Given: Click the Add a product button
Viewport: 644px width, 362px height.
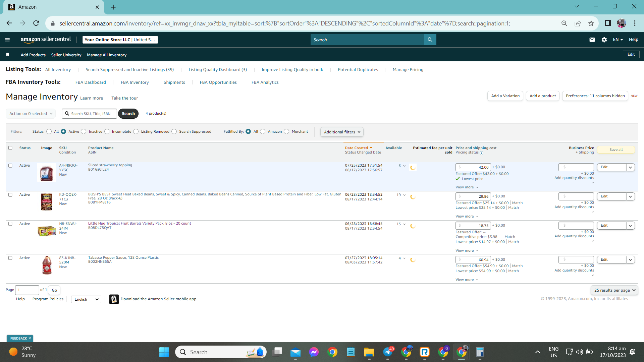Looking at the screenshot, I should [543, 96].
